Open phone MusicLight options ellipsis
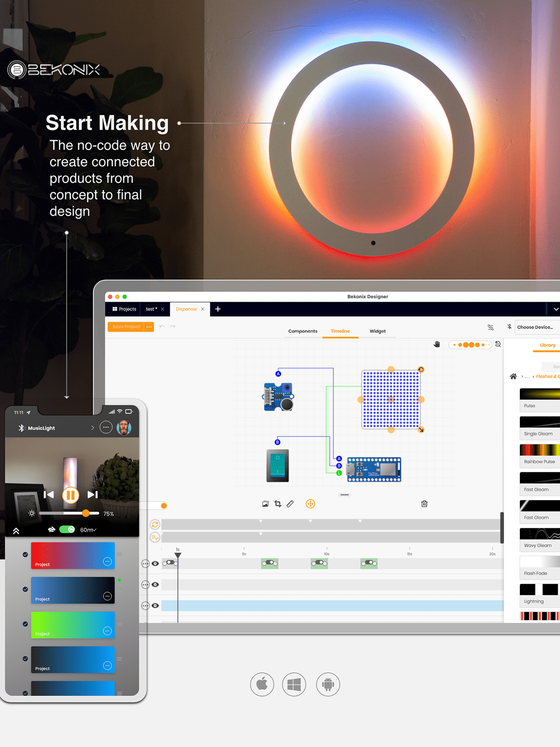The width and height of the screenshot is (560, 747). coord(106,427)
